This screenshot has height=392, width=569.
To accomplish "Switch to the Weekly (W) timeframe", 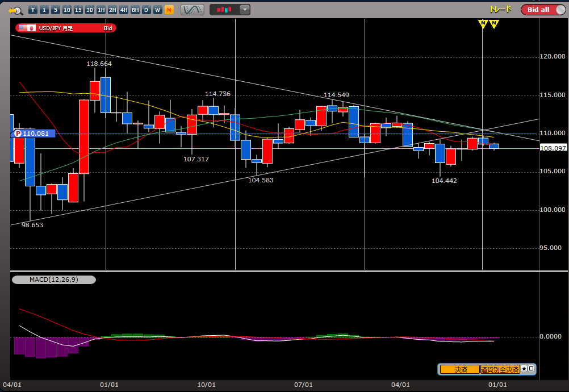I will click(x=157, y=10).
